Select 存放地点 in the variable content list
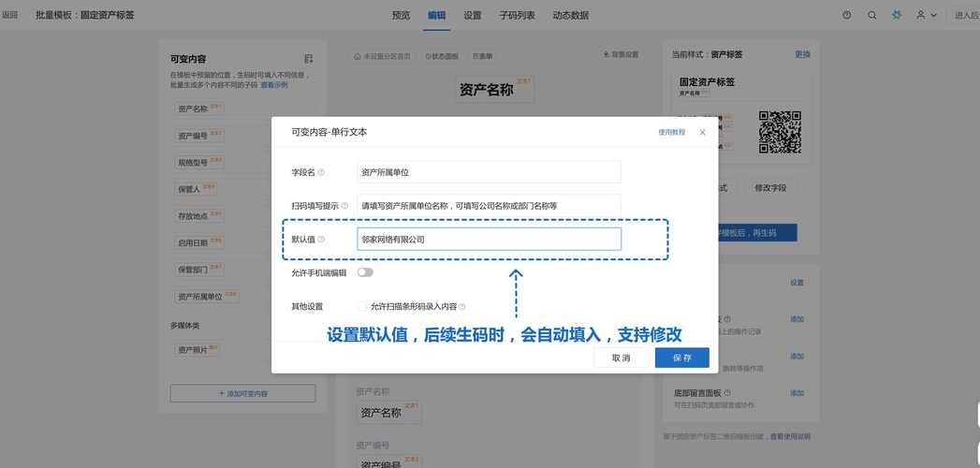The image size is (980, 468). [199, 216]
